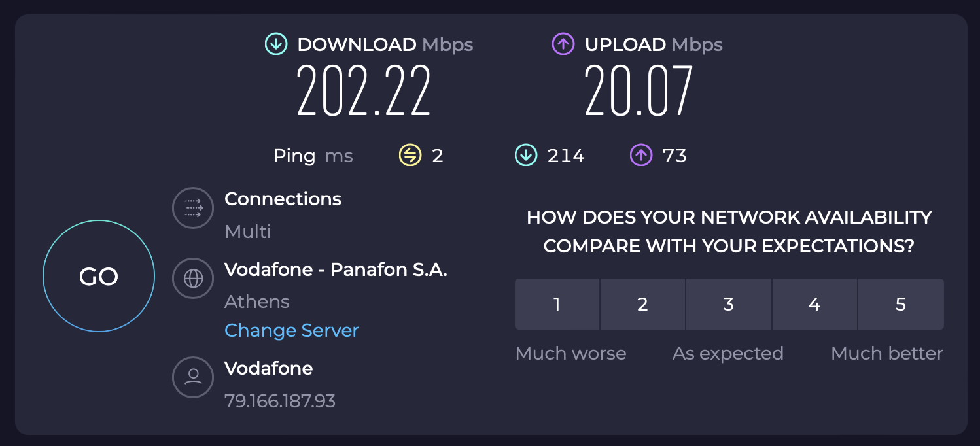Image resolution: width=980 pixels, height=446 pixels.
Task: Rate network availability 5, much better
Action: coord(901,304)
